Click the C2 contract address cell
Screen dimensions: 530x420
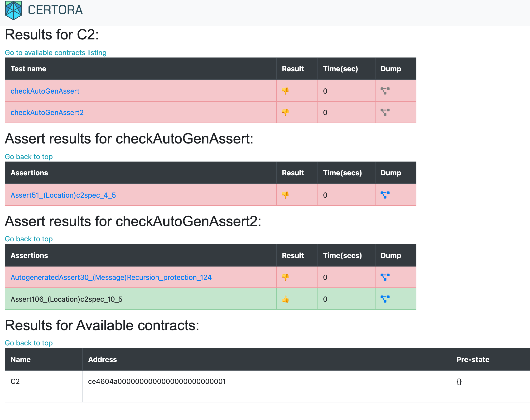(157, 382)
